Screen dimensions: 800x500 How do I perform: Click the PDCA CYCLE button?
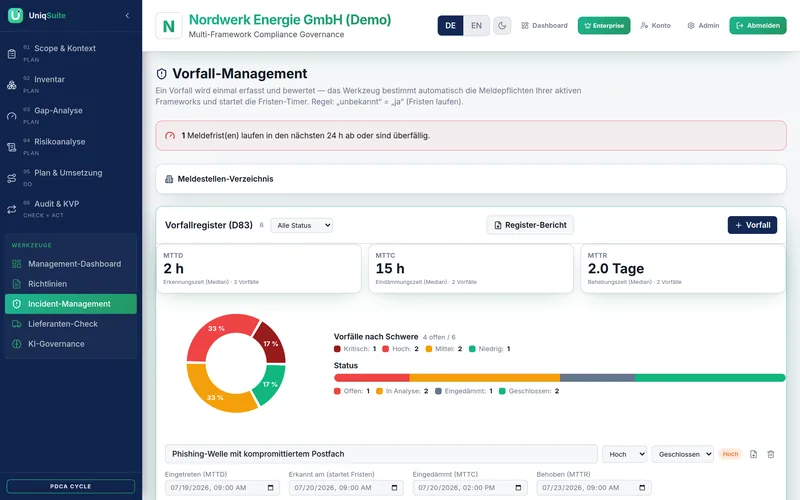71,486
